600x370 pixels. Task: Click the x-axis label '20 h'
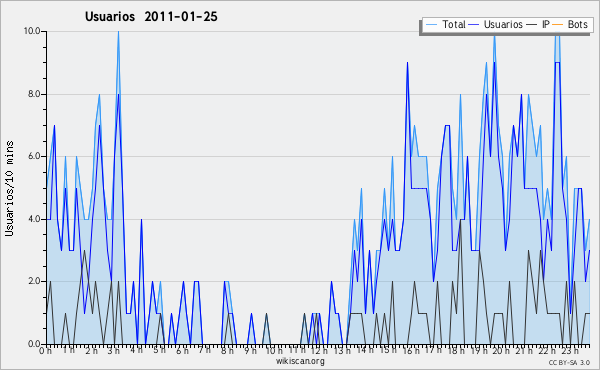(501, 350)
